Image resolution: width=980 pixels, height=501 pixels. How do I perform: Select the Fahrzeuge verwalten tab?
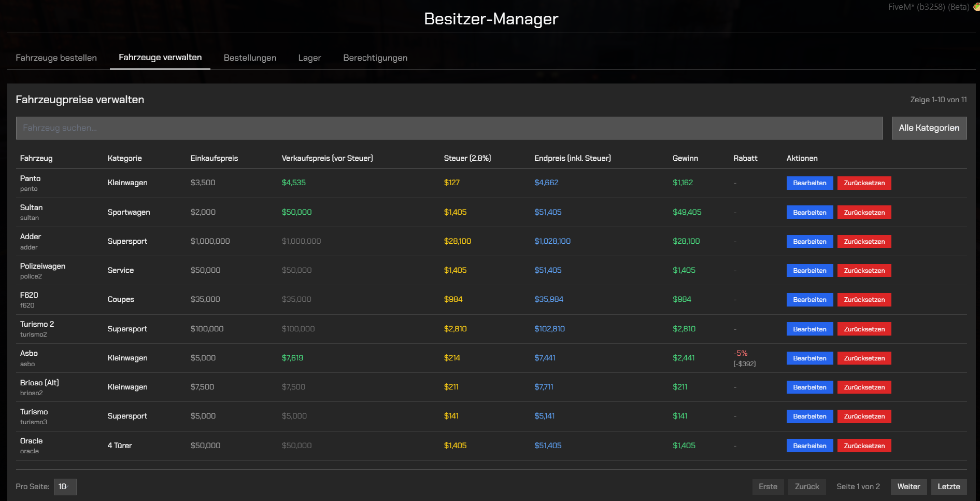pos(160,58)
